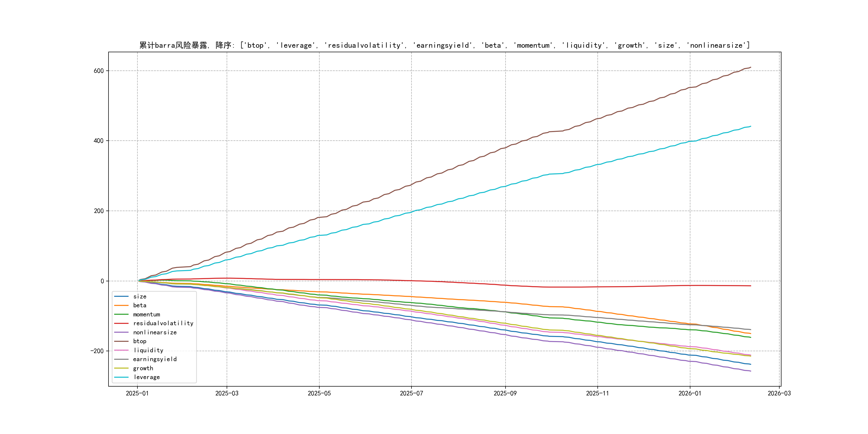Click the 2026-03 x-axis tick label
The height and width of the screenshot is (434, 868).
(x=779, y=393)
